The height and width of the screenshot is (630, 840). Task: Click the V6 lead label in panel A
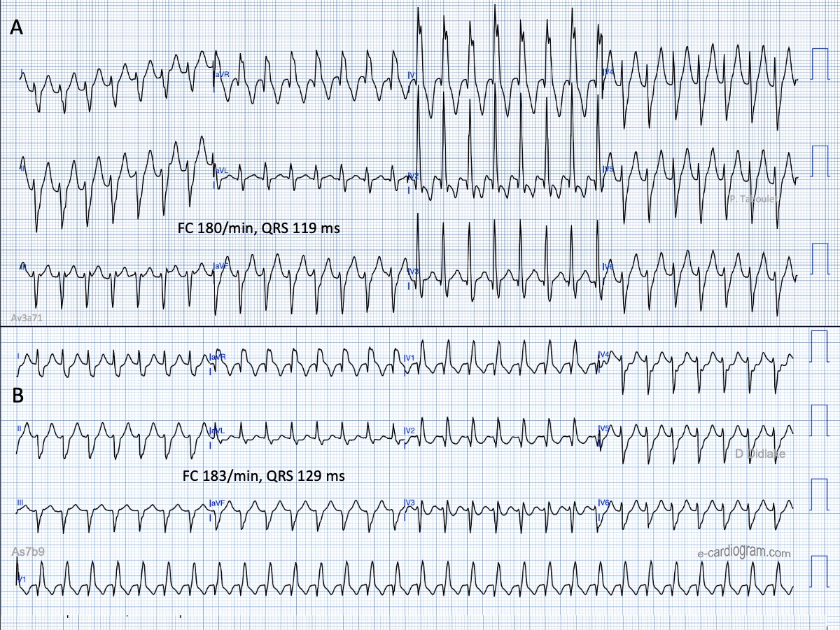pyautogui.click(x=608, y=267)
